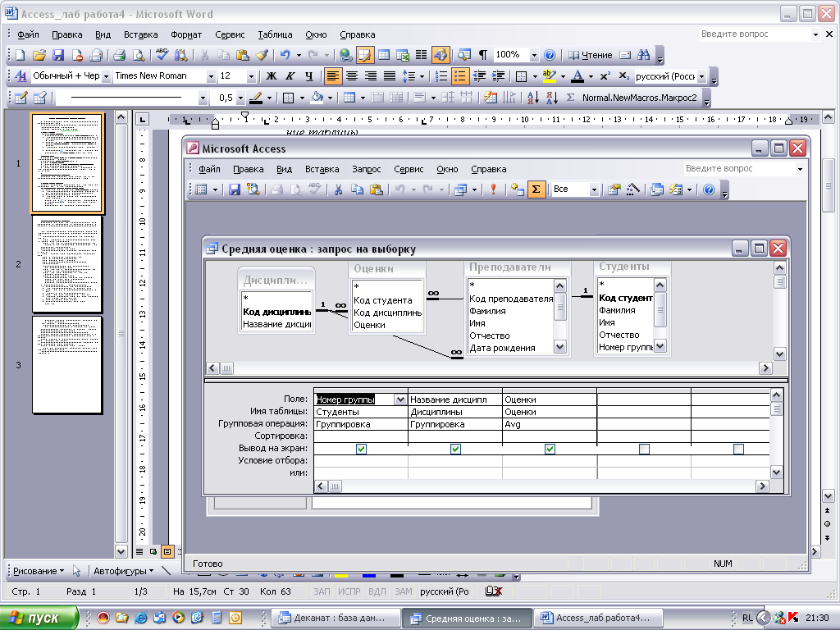Click the font color A button
840x630 pixels.
[577, 76]
